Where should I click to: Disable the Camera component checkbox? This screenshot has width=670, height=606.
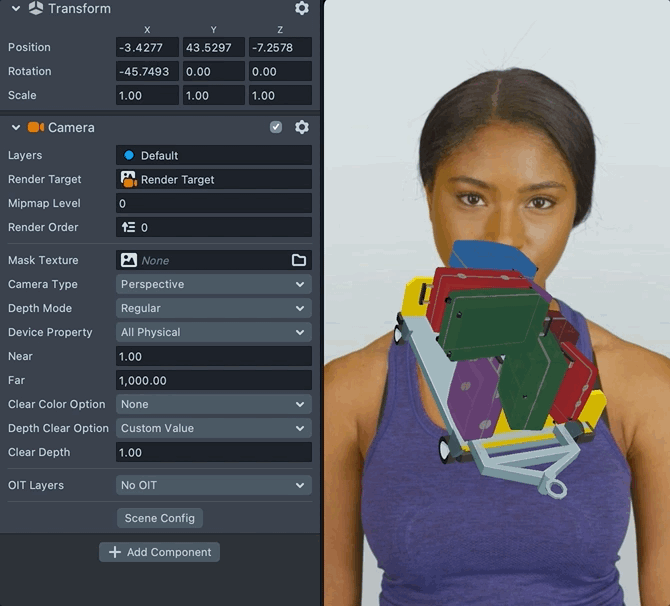tap(276, 128)
